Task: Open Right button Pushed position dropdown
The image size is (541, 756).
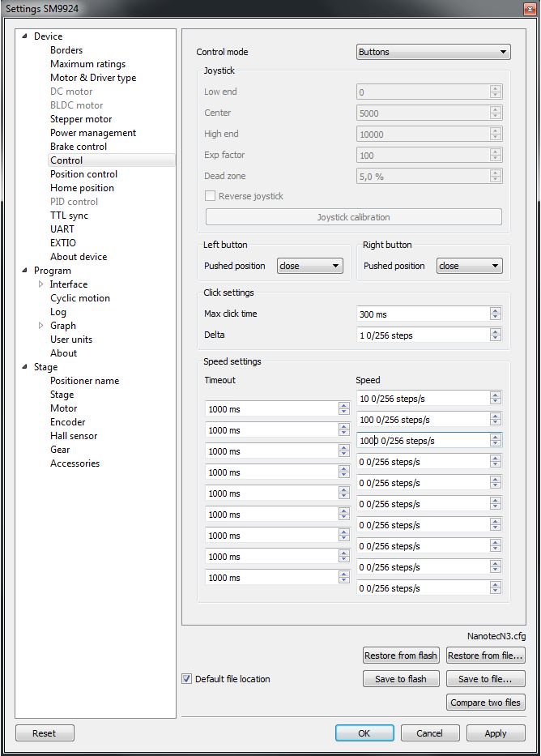Action: click(x=469, y=266)
